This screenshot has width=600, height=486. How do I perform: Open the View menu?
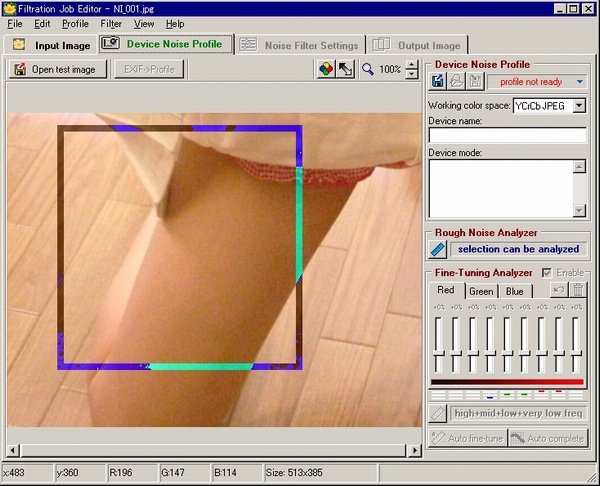coord(144,24)
